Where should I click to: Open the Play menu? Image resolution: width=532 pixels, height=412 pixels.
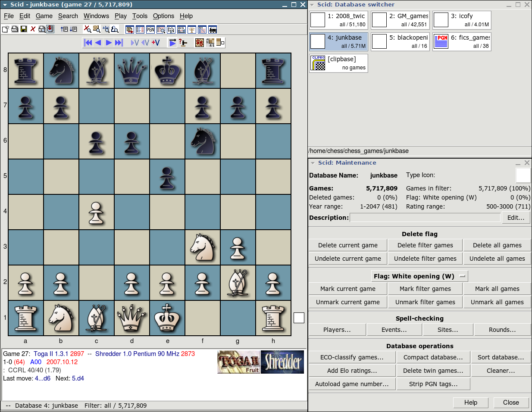click(x=121, y=16)
